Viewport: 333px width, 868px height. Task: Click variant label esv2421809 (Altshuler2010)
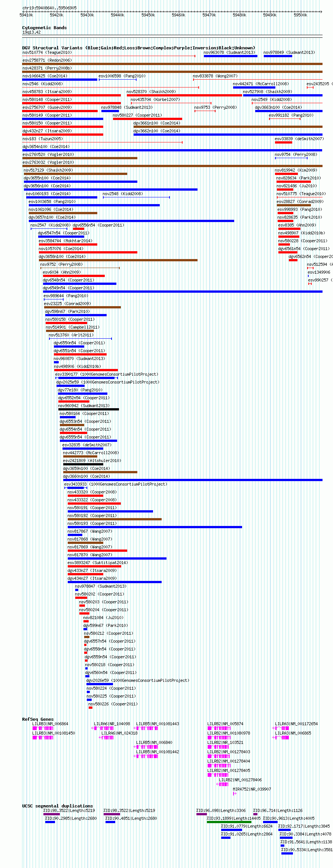(x=92, y=461)
